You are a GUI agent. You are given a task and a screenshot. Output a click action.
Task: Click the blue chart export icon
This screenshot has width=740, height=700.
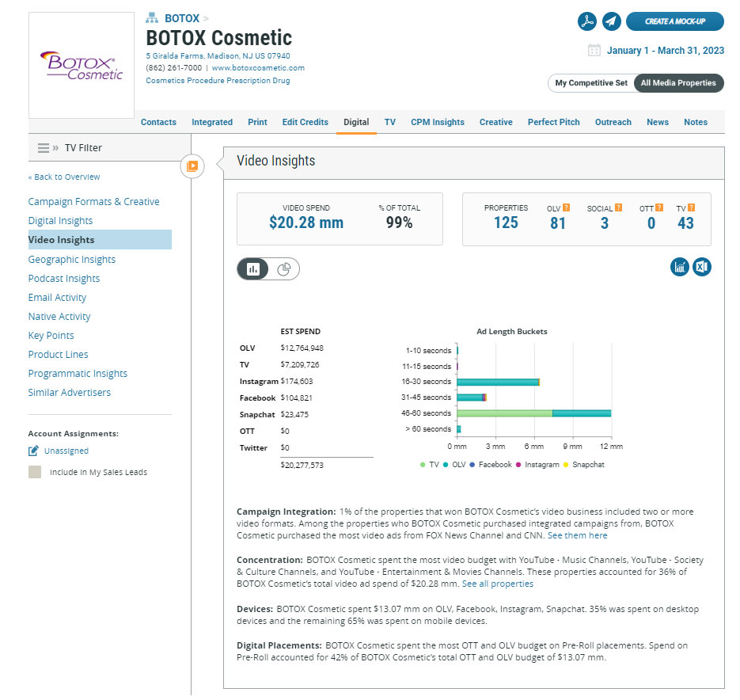(680, 267)
